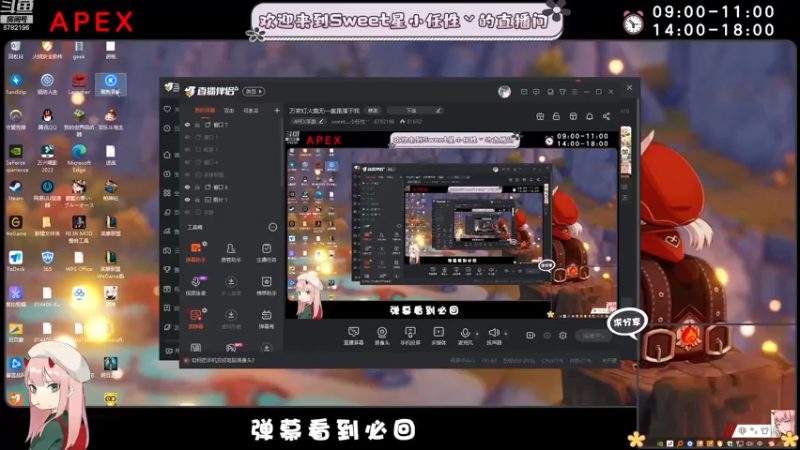800x450 pixels.
Task: Add a 摄像头 camera source
Action: click(382, 336)
